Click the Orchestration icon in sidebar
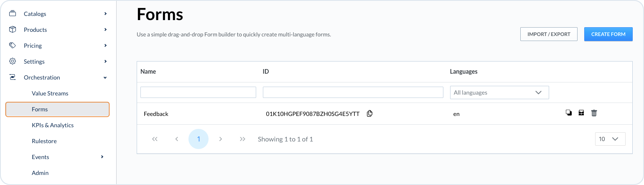 point(13,77)
